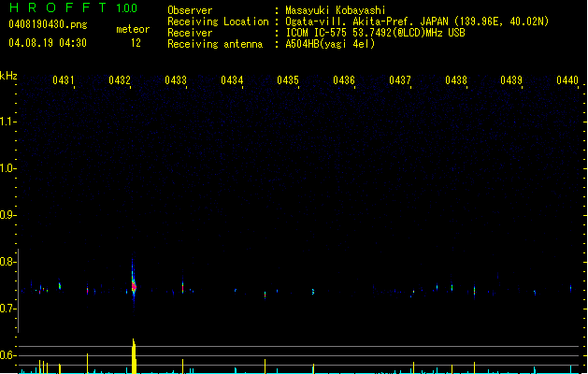The height and width of the screenshot is (374, 588).
Task: Select the file name 0408190430.png
Action: click(48, 24)
